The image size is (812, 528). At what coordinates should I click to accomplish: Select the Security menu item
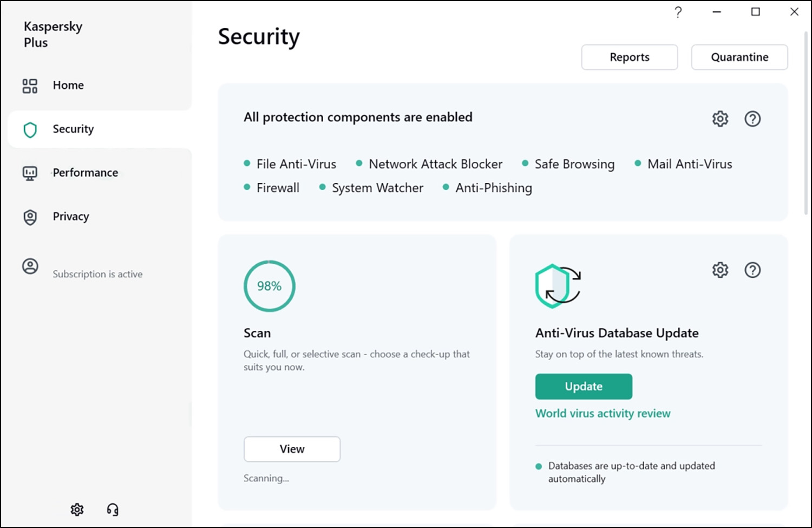73,129
